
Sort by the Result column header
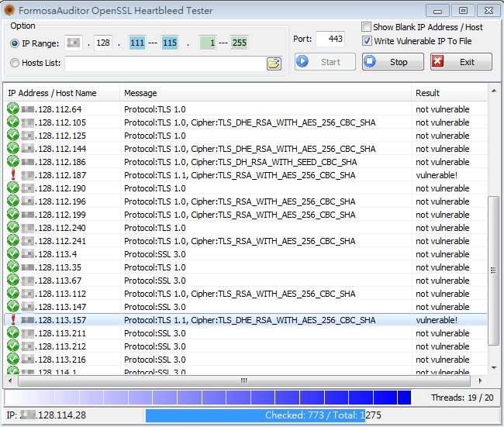coord(449,93)
